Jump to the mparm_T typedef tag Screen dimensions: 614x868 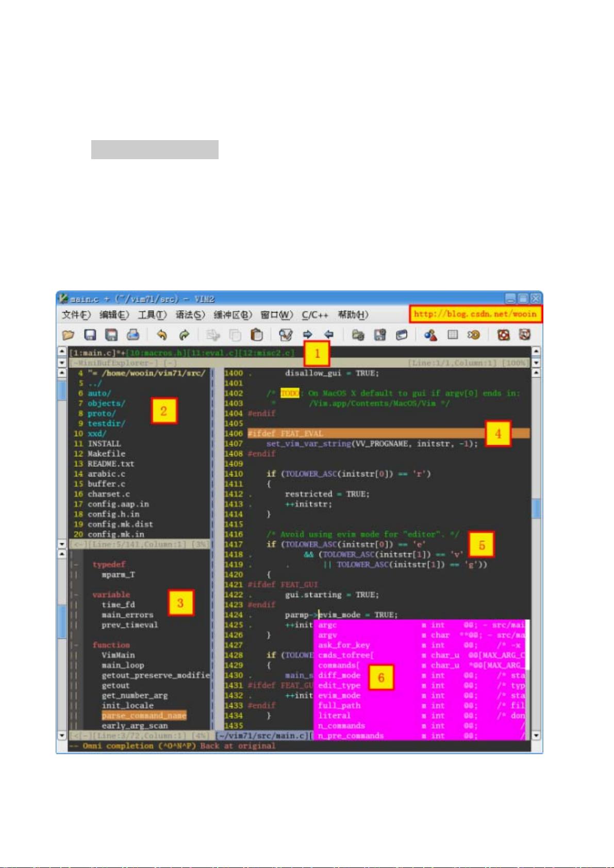click(x=118, y=575)
